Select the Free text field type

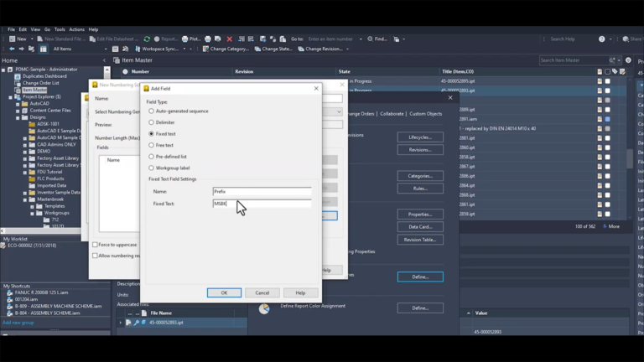coord(151,145)
